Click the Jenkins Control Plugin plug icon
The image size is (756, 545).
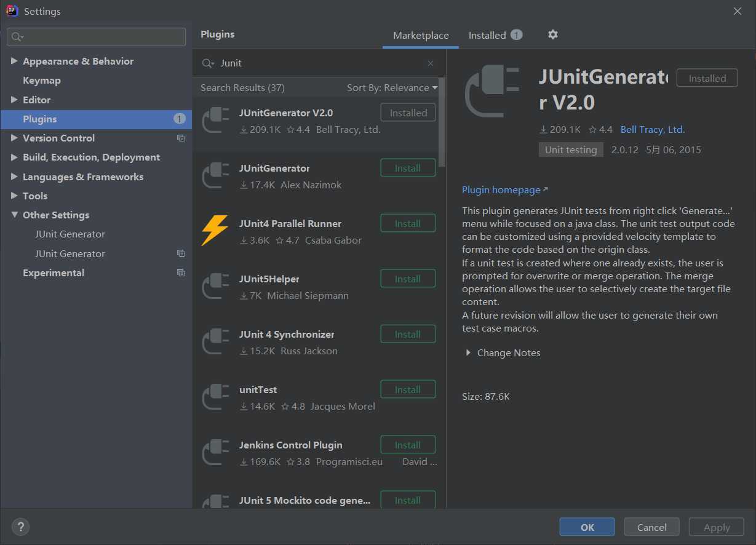pyautogui.click(x=216, y=452)
